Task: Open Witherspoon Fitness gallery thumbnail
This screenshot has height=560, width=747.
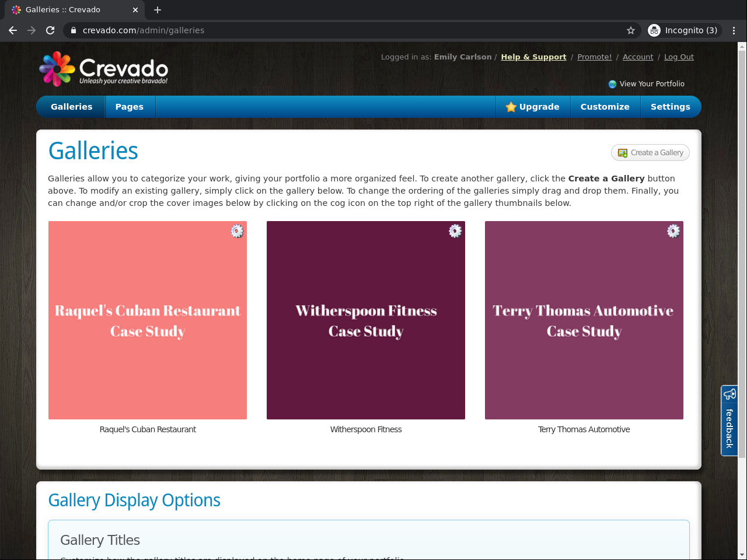Action: [366, 320]
